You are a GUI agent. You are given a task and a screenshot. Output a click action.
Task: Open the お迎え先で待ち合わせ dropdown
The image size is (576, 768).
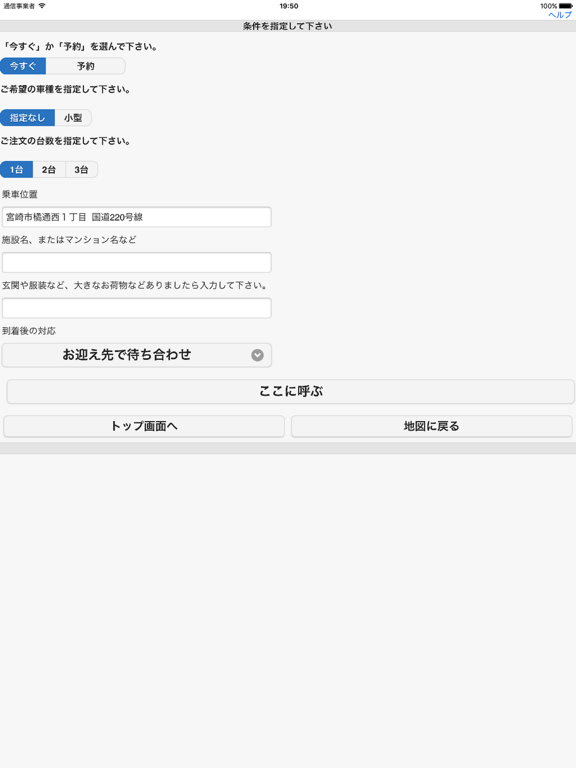(x=137, y=355)
